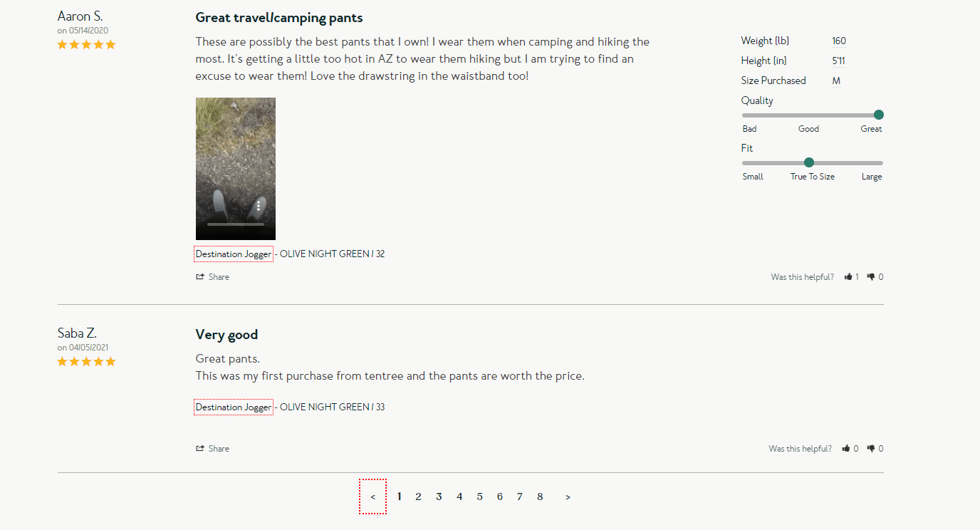The width and height of the screenshot is (980, 530).
Task: Click the date 'on 04/05/2021'
Action: pyautogui.click(x=83, y=348)
